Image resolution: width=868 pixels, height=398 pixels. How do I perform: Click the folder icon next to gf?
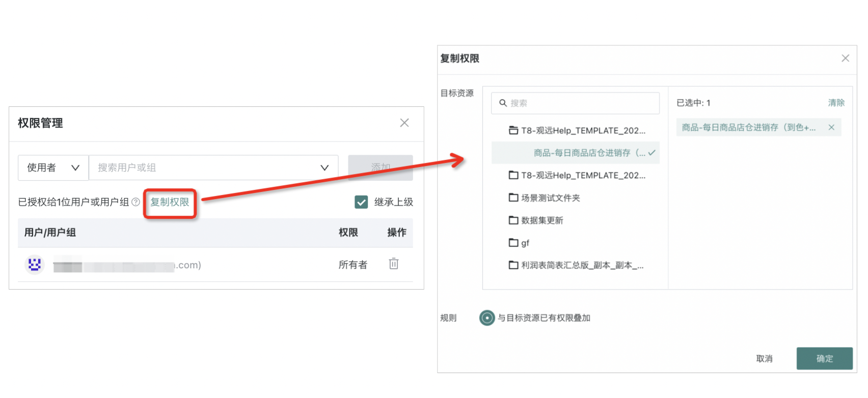[x=513, y=243]
